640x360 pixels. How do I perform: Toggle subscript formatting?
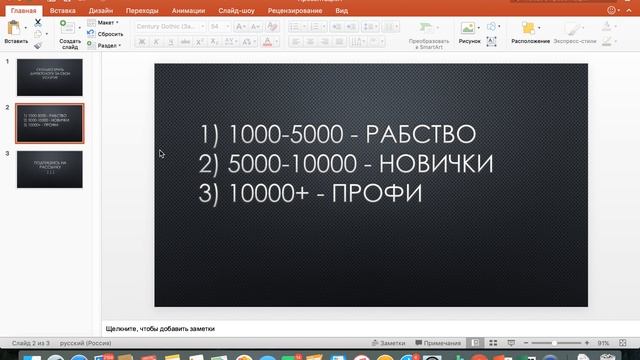(x=214, y=42)
